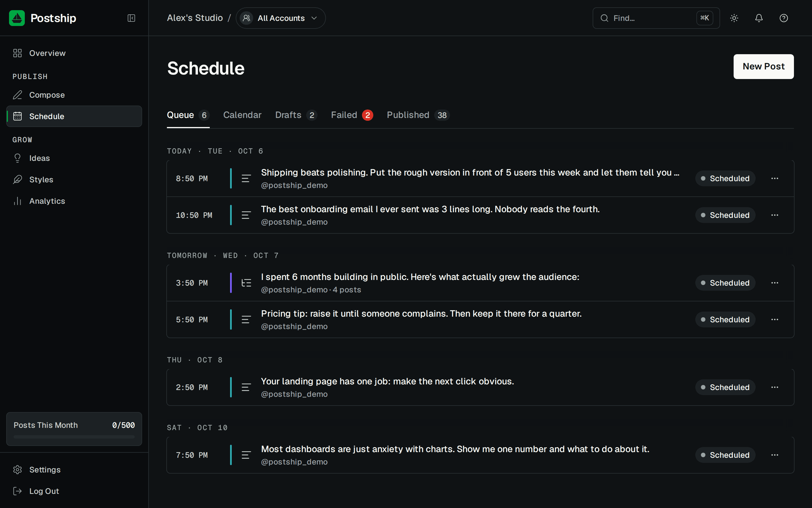Select Schedule in sidebar
The image size is (812, 508).
click(x=74, y=116)
